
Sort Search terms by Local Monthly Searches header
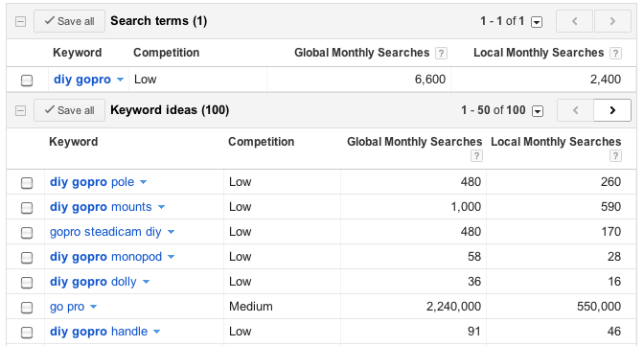(x=539, y=53)
